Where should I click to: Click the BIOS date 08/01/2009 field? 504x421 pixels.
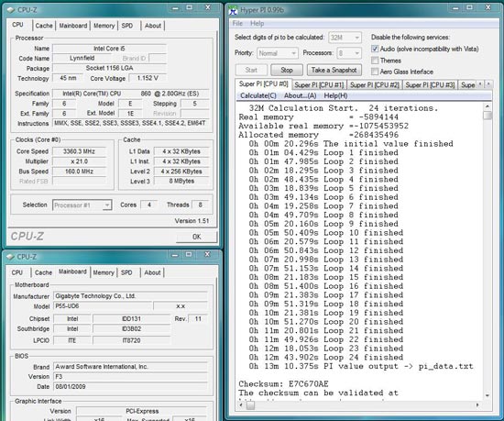pyautogui.click(x=130, y=386)
